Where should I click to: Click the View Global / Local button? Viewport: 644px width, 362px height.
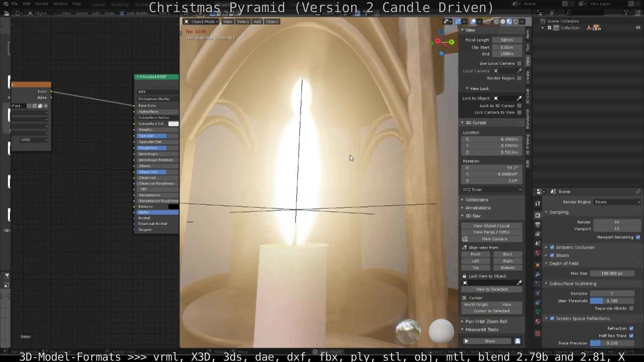[x=491, y=226]
